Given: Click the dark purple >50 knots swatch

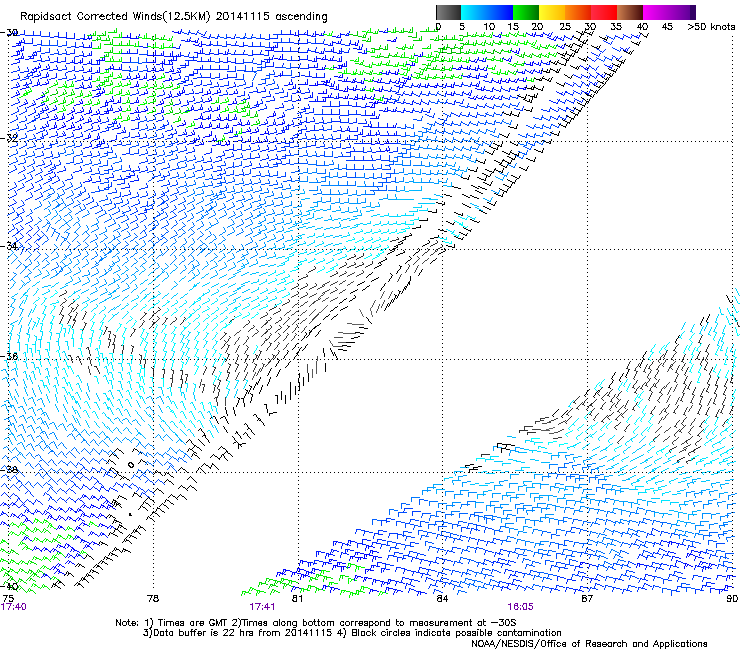Looking at the screenshot, I should tap(693, 12).
